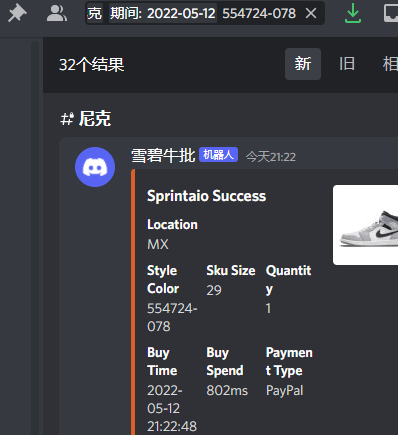Show the member list icon
Image resolution: width=398 pixels, height=435 pixels.
pos(57,14)
